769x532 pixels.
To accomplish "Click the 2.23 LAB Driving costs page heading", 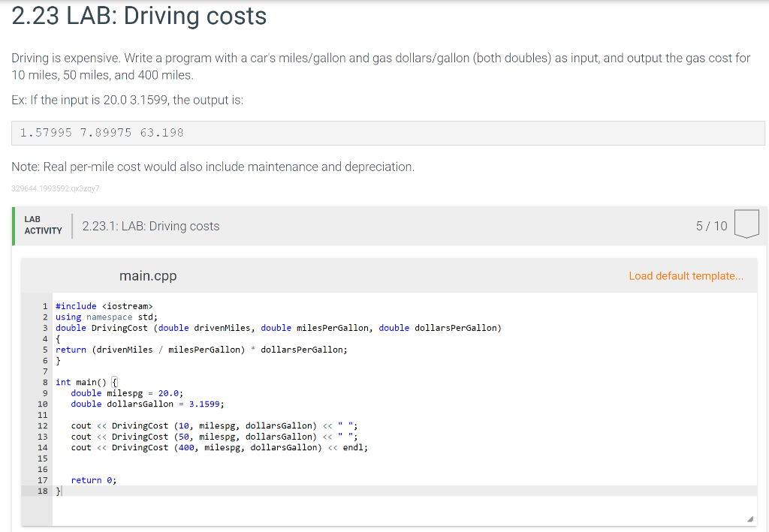I will (x=137, y=16).
